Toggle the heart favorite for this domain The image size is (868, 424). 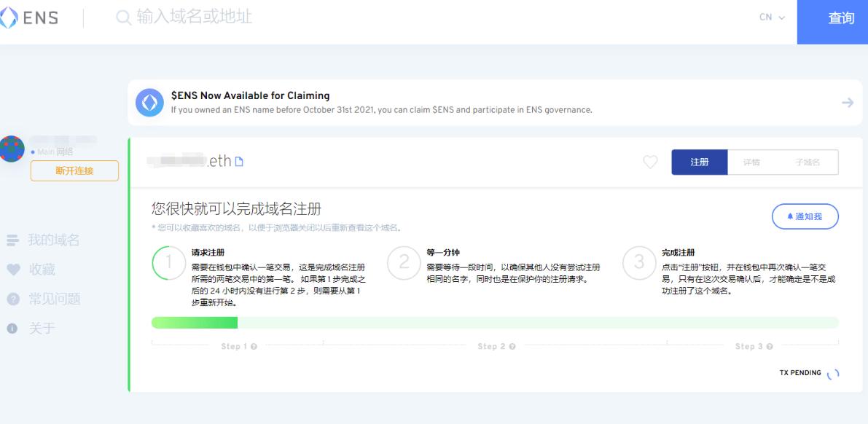click(650, 162)
